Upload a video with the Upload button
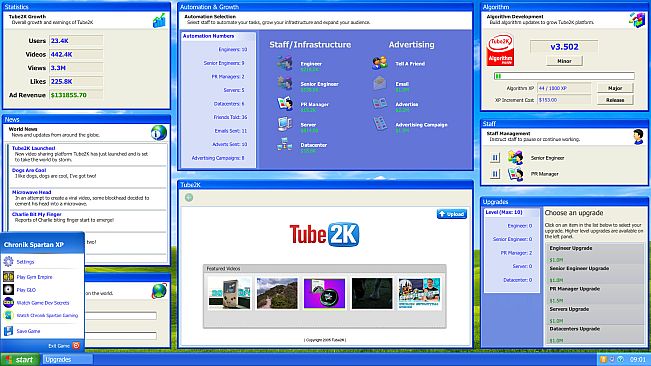This screenshot has width=651, height=366. 452,214
